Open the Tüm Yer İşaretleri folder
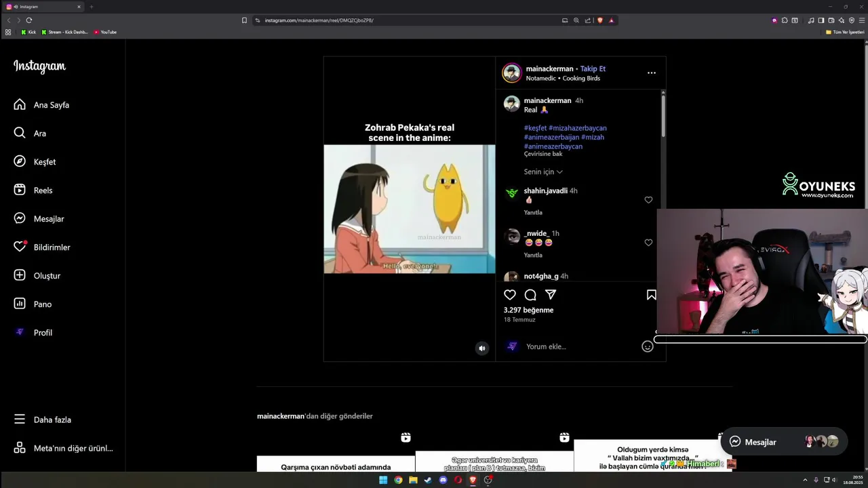 point(845,32)
